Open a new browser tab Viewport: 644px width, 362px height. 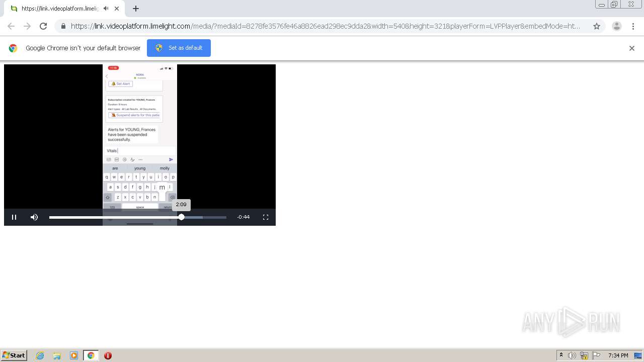click(136, 9)
